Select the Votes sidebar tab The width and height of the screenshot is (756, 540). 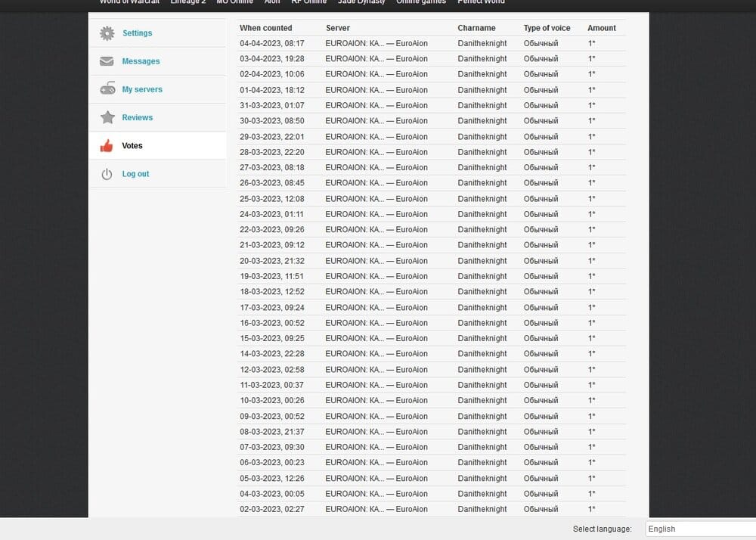(132, 146)
